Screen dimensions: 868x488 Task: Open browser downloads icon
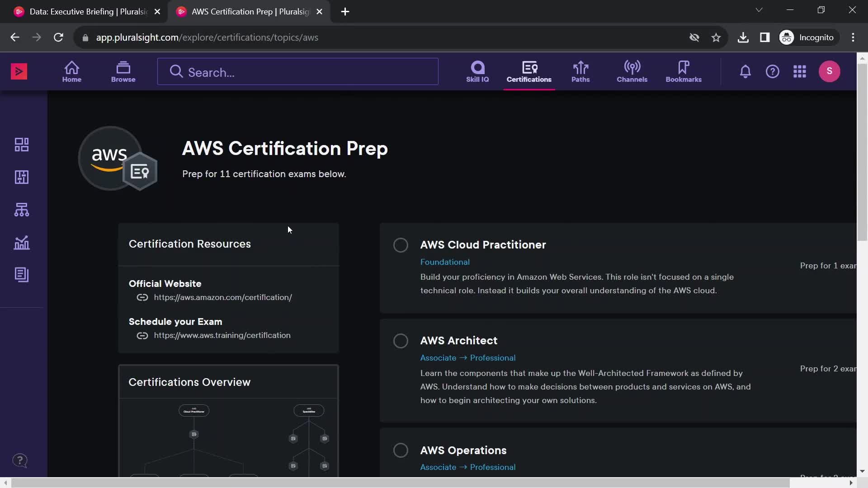tap(743, 38)
